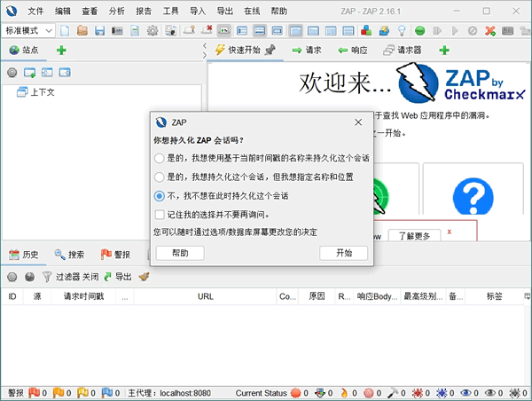532x401 pixels.
Task: Click the export icon labeled 导出
Action: click(118, 277)
